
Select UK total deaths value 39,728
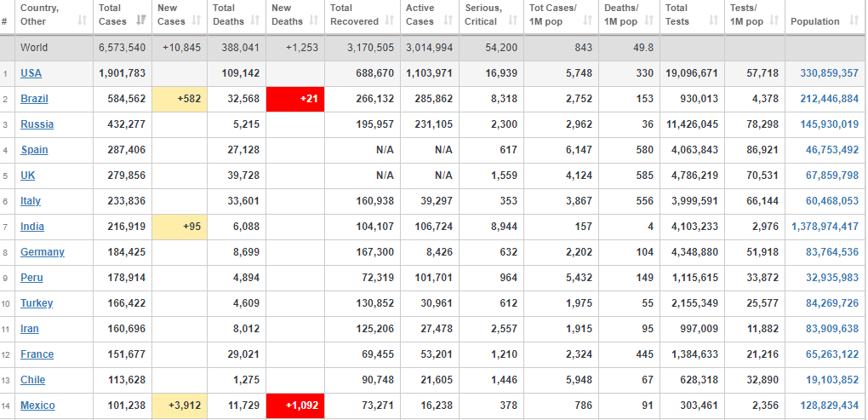(x=243, y=175)
